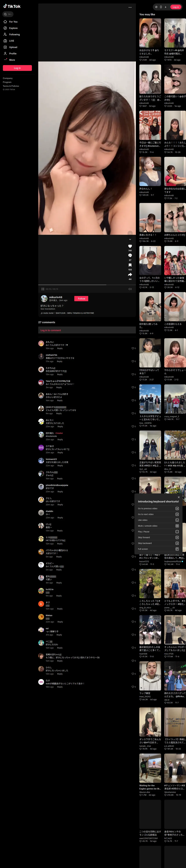186x868 pixels.
Task: Reply to Aladdin's comment
Action: click(60, 518)
